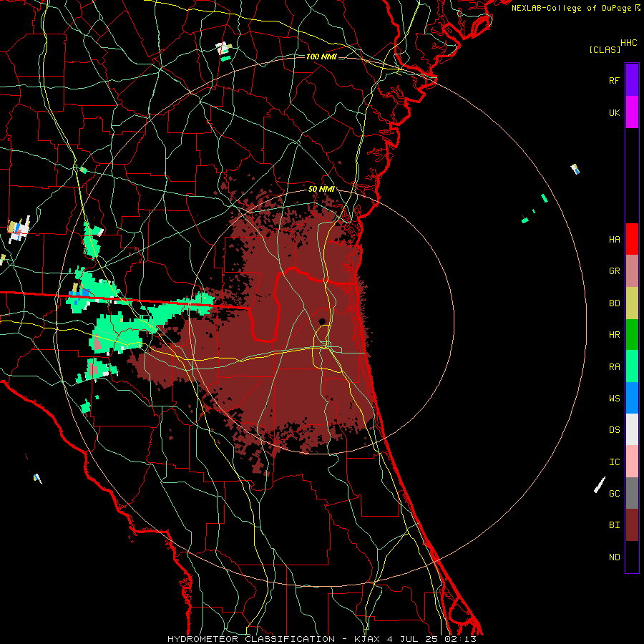Click the DS legend label
This screenshot has width=644, height=644.
[614, 430]
